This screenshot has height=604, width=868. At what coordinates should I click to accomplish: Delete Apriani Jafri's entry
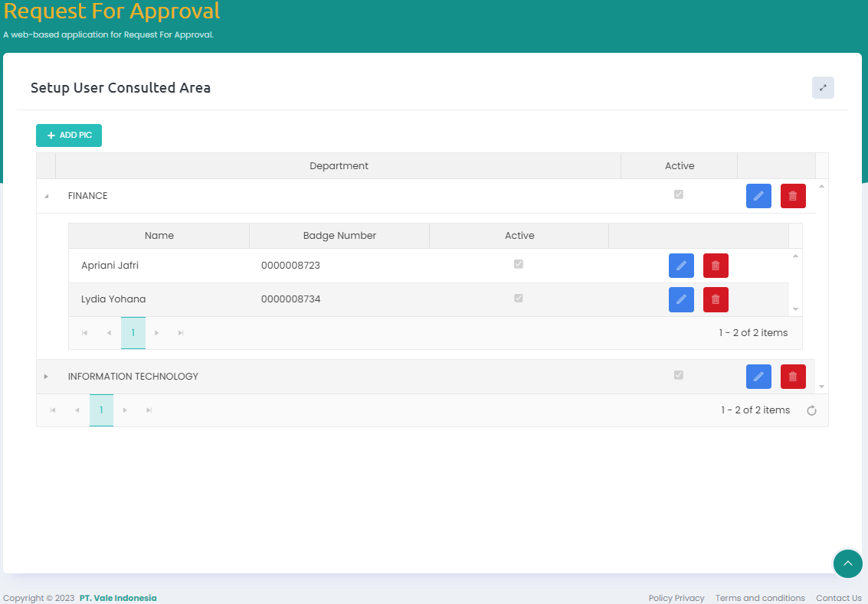point(716,266)
